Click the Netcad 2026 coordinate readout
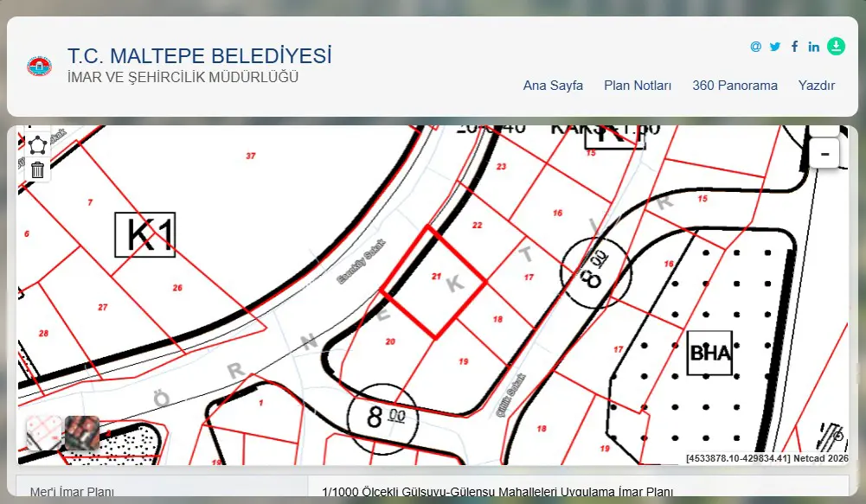Screen dimensions: 866x504 click(x=767, y=458)
